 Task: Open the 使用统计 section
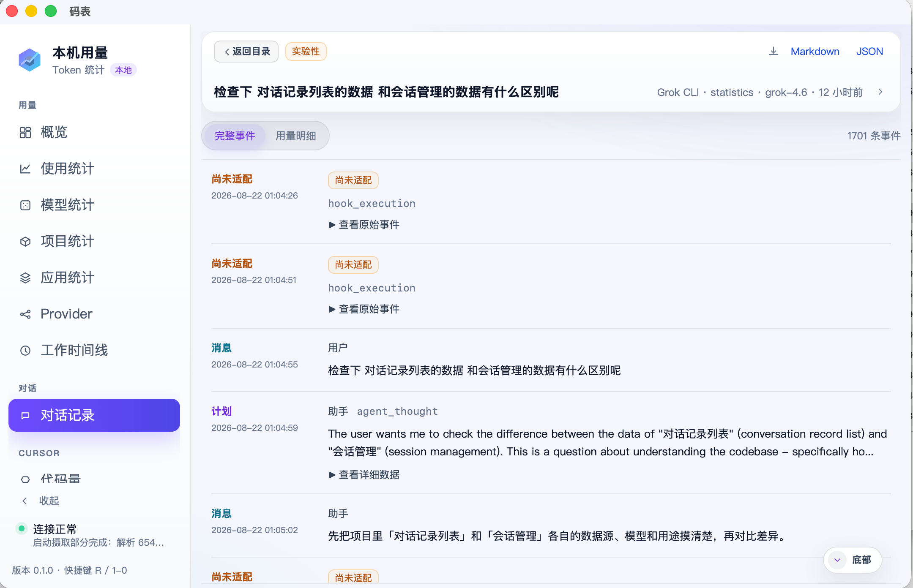point(94,169)
